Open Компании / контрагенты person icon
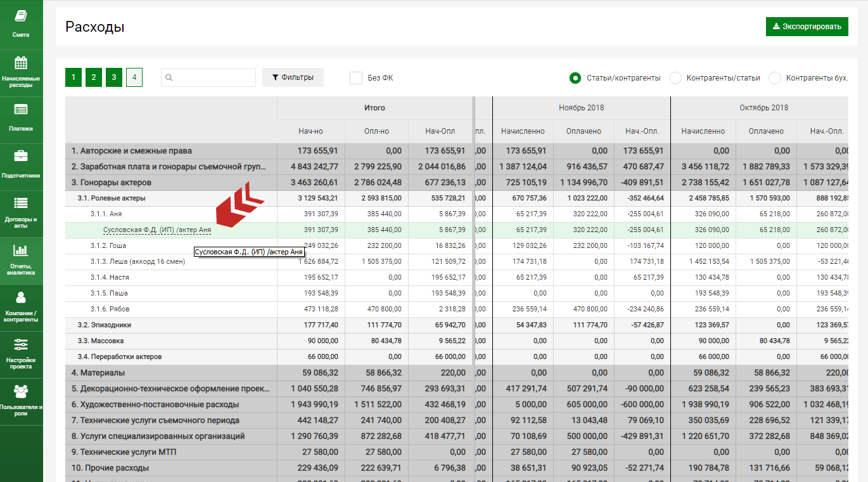Image resolution: width=868 pixels, height=482 pixels. pyautogui.click(x=21, y=297)
